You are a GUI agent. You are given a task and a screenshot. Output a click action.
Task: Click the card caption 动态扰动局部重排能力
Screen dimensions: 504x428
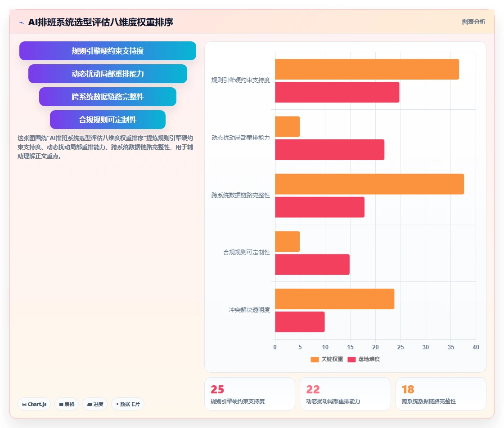pos(333,401)
